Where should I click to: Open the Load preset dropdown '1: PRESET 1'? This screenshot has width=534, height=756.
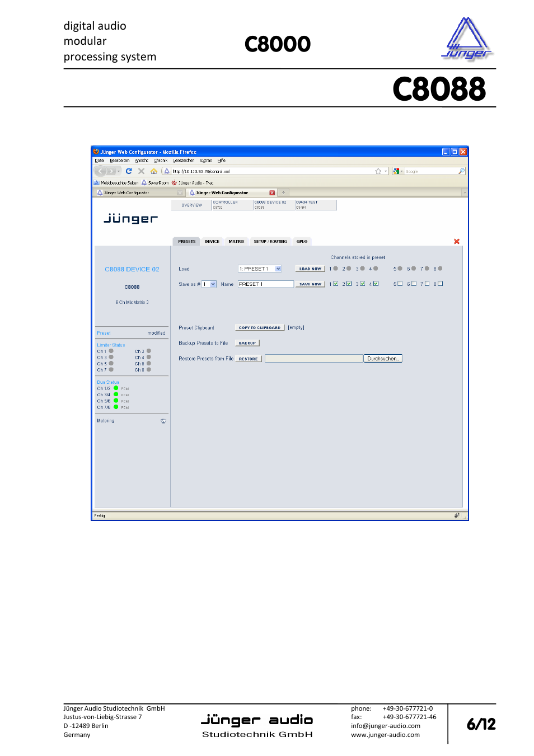coord(260,269)
